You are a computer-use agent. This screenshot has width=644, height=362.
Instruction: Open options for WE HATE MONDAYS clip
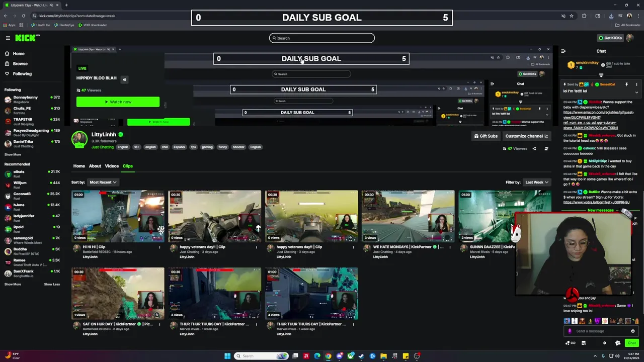[449, 247]
